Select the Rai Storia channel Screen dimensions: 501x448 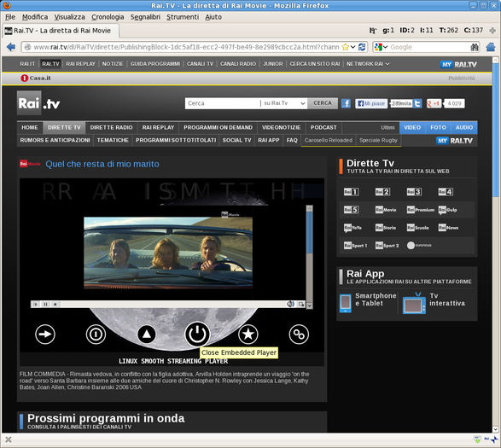(386, 228)
